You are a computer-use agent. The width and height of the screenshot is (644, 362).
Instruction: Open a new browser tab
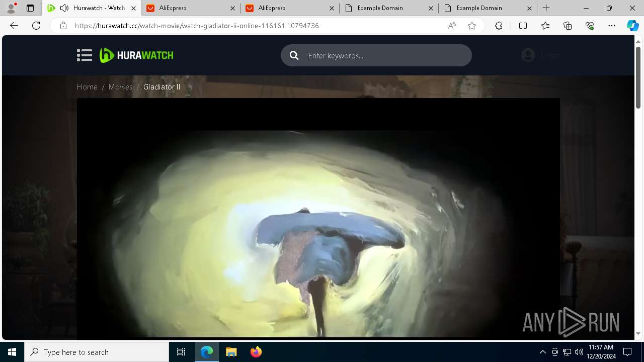pos(546,8)
